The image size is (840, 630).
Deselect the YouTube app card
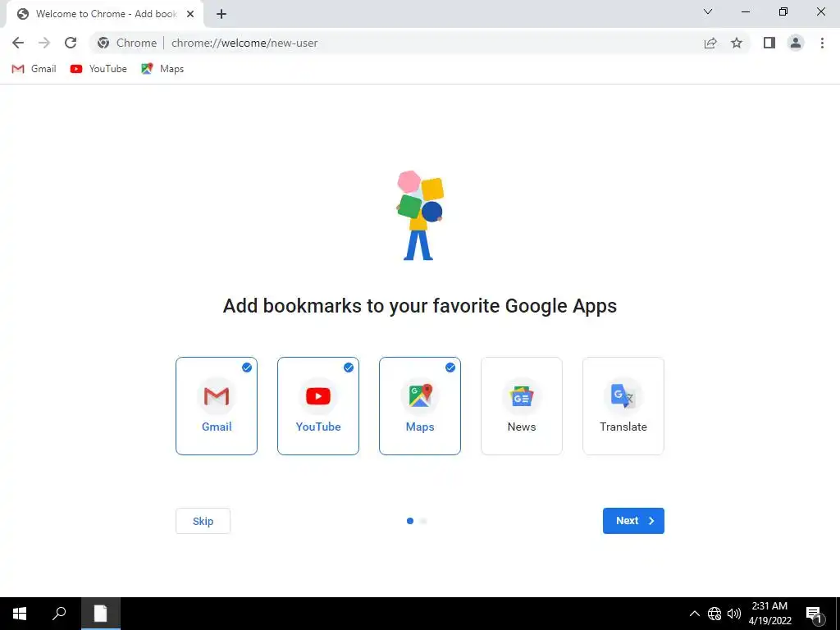pyautogui.click(x=318, y=406)
